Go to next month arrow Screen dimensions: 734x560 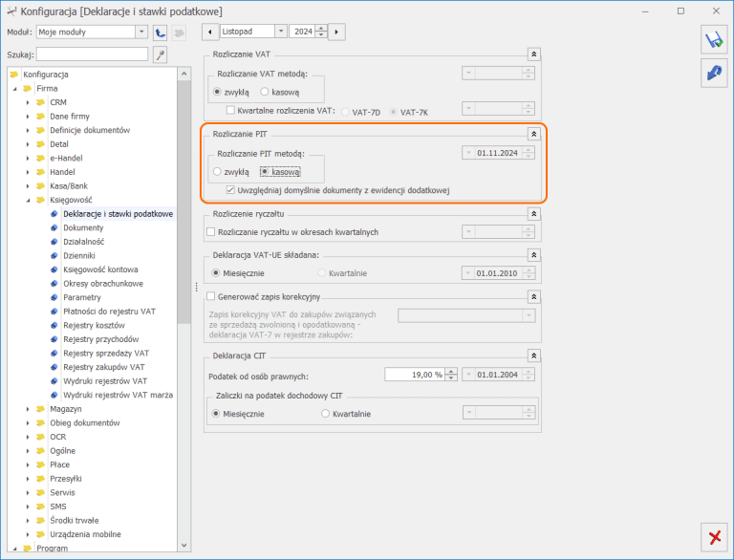[336, 32]
